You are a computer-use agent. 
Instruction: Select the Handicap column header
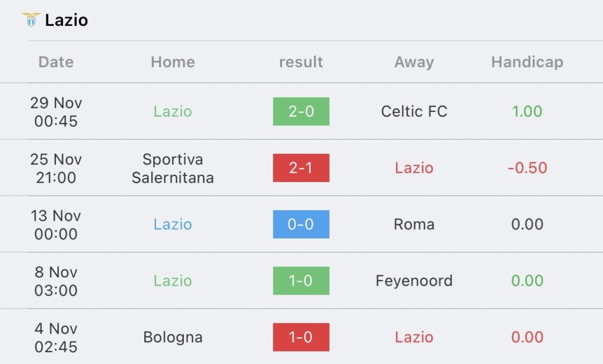(x=527, y=62)
